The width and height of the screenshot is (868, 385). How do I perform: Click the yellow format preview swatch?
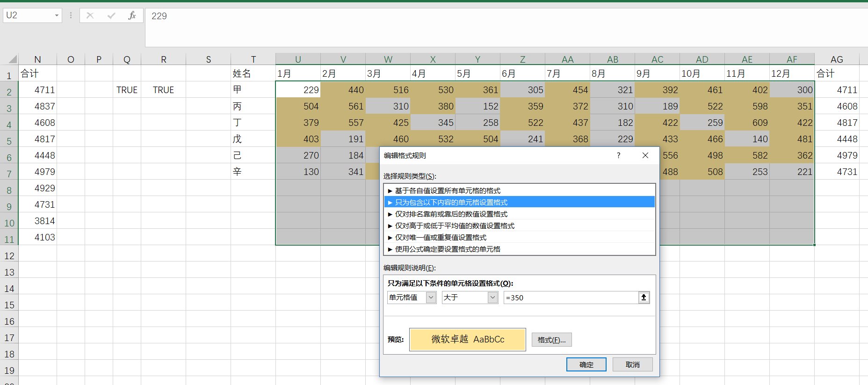click(467, 340)
